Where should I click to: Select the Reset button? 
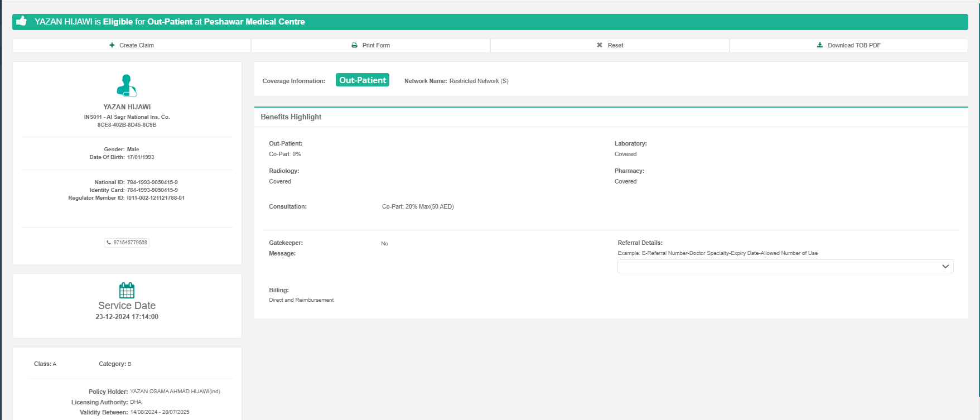610,45
